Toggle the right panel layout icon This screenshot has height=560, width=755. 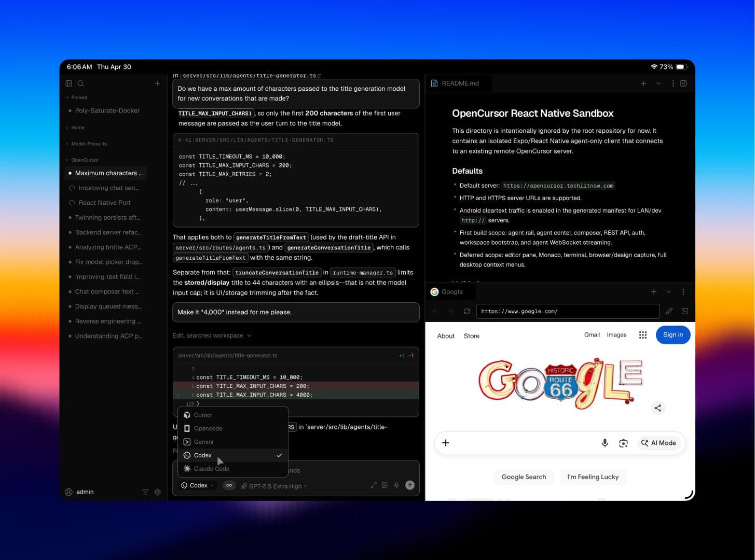point(683,83)
